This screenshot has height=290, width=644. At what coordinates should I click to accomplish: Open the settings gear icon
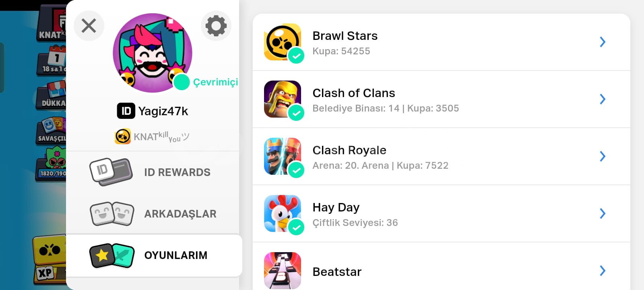tap(216, 26)
